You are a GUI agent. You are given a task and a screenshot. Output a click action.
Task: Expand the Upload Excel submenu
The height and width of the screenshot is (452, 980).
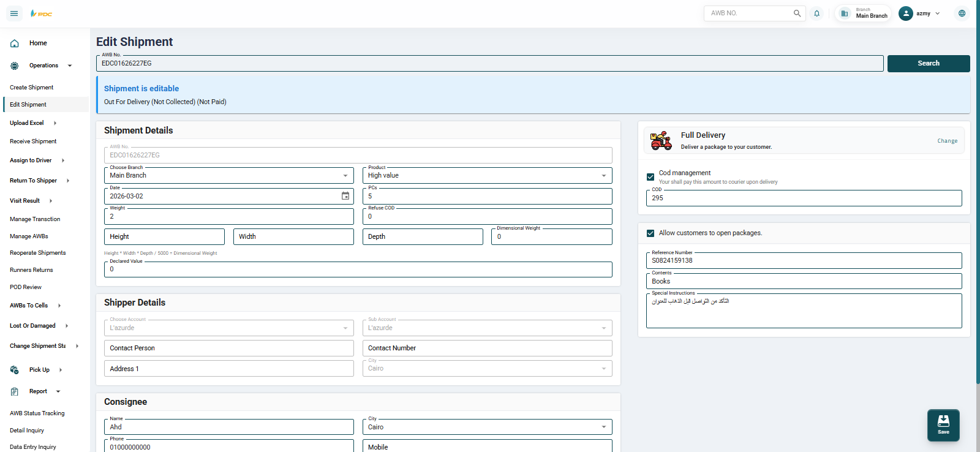[55, 123]
